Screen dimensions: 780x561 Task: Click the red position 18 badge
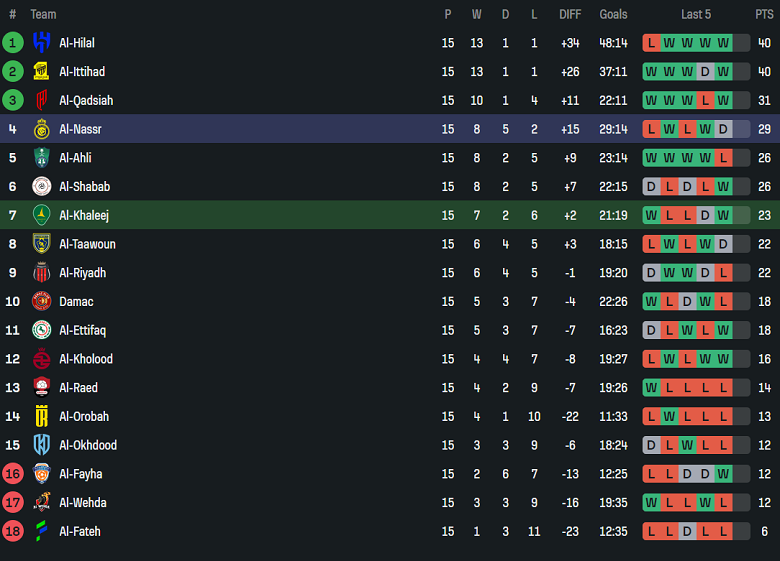13,531
